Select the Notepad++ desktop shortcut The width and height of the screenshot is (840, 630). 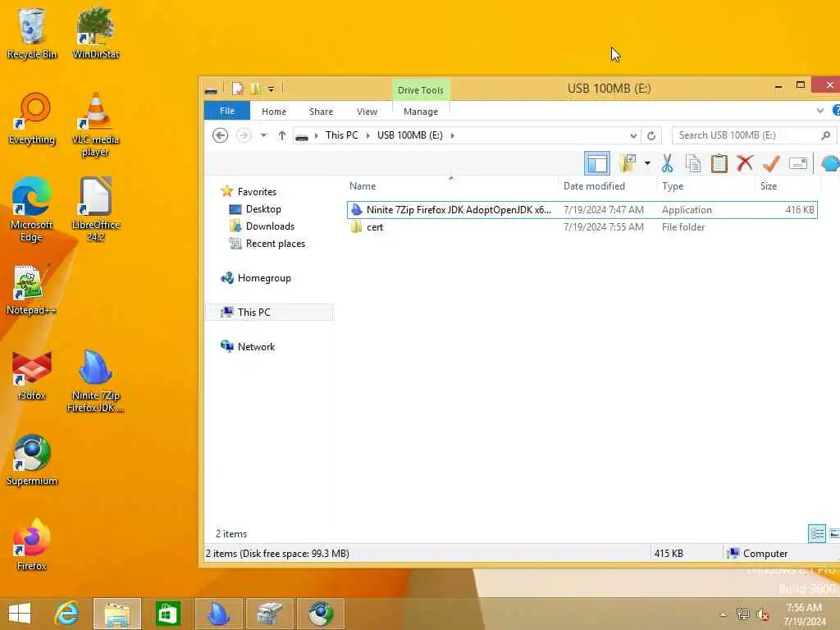pos(31,290)
